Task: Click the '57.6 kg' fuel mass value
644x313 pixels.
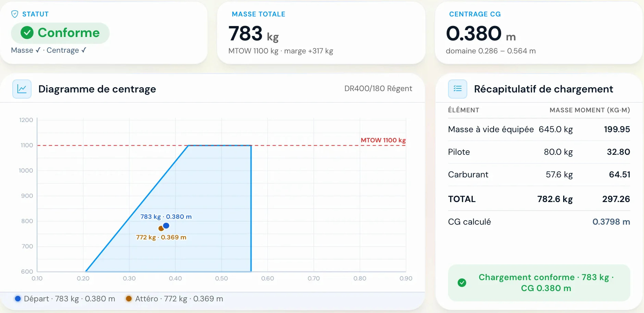Action: point(559,175)
